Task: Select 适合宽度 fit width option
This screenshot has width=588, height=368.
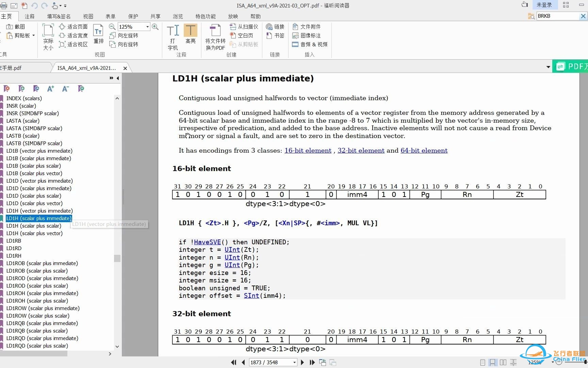Action: pos(73,35)
